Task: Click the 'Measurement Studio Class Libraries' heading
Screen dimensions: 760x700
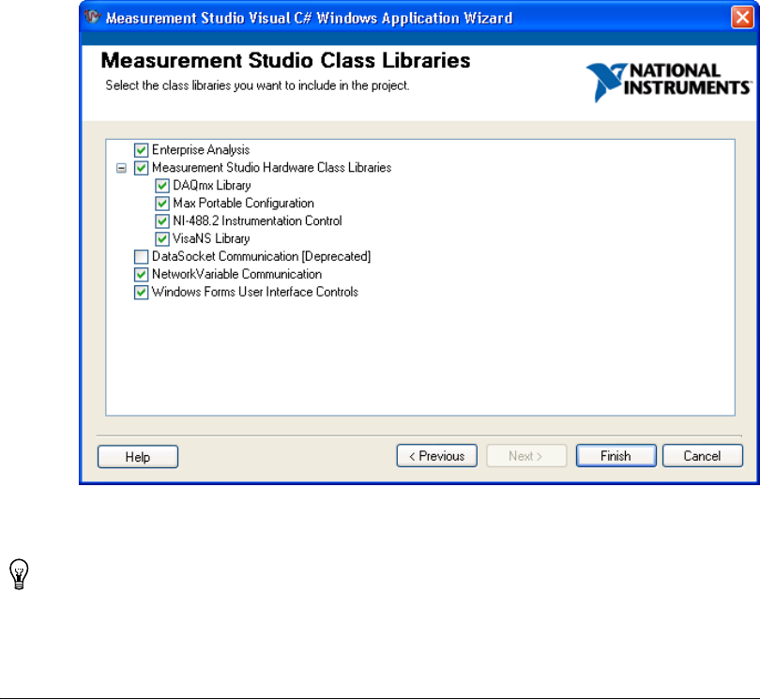Action: point(285,61)
